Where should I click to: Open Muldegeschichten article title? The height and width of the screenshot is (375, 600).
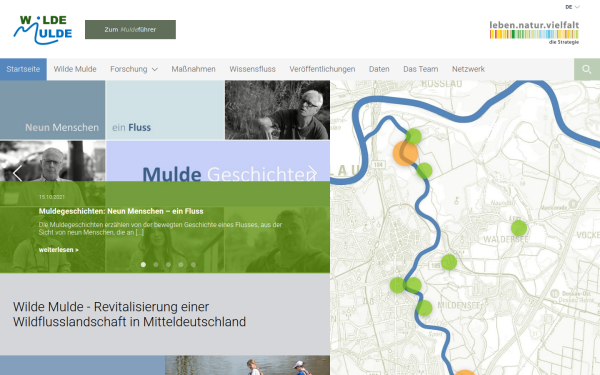point(121,211)
